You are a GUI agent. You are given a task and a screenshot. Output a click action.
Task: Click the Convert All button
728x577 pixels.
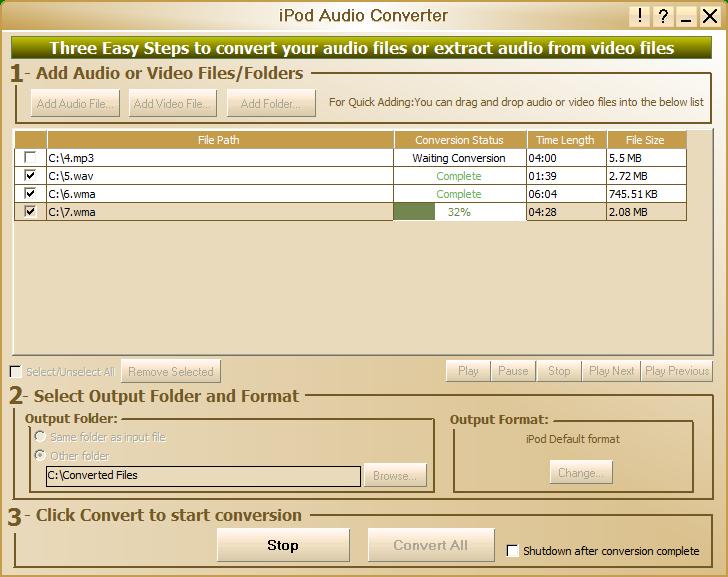tap(431, 545)
